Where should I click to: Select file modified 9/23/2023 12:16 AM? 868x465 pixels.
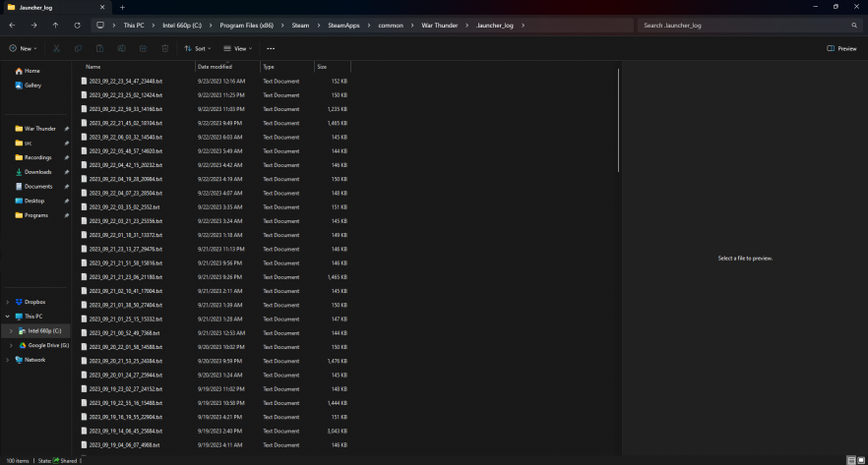pyautogui.click(x=215, y=81)
